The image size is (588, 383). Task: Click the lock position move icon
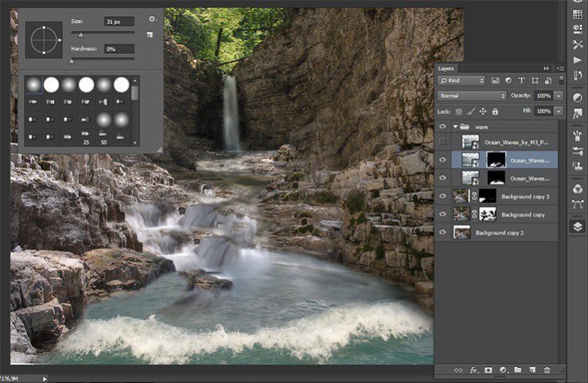pos(483,111)
